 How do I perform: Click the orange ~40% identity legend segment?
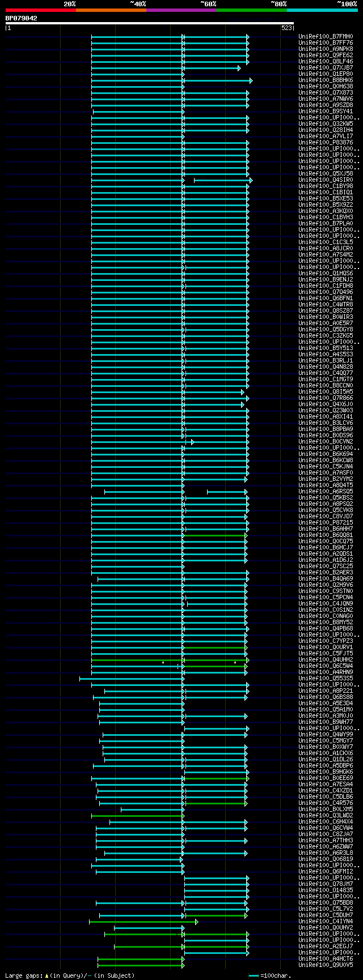click(x=111, y=10)
